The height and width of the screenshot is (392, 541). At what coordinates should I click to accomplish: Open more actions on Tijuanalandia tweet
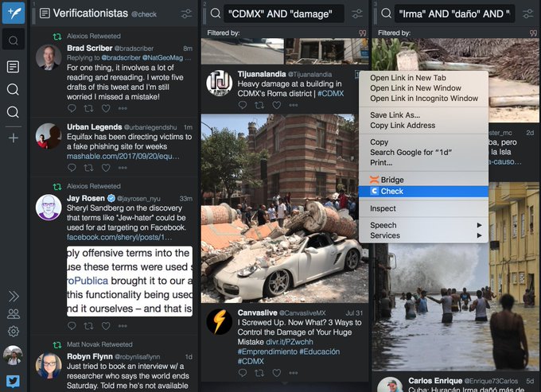294,105
